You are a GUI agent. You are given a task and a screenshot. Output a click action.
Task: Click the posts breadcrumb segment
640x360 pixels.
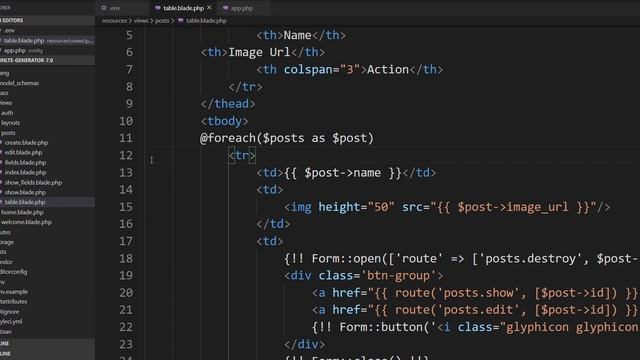[x=162, y=20]
